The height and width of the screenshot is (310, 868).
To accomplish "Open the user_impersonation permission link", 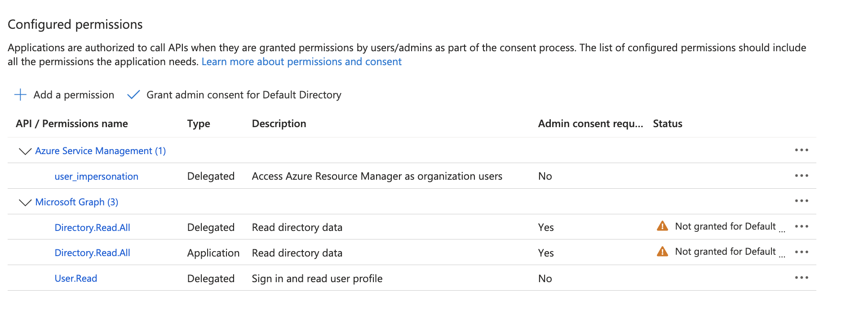I will (96, 177).
